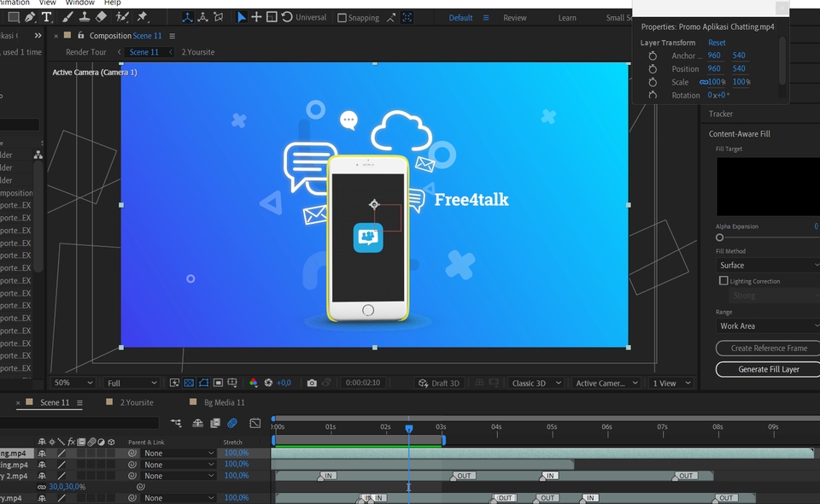
Task: Select the Brush tool
Action: (67, 17)
